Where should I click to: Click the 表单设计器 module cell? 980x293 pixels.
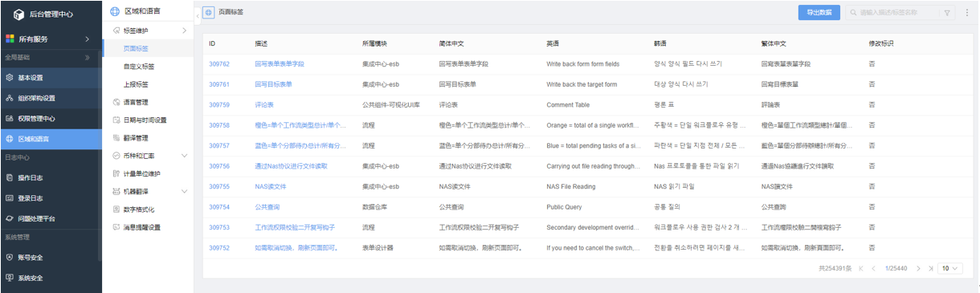[x=378, y=248]
